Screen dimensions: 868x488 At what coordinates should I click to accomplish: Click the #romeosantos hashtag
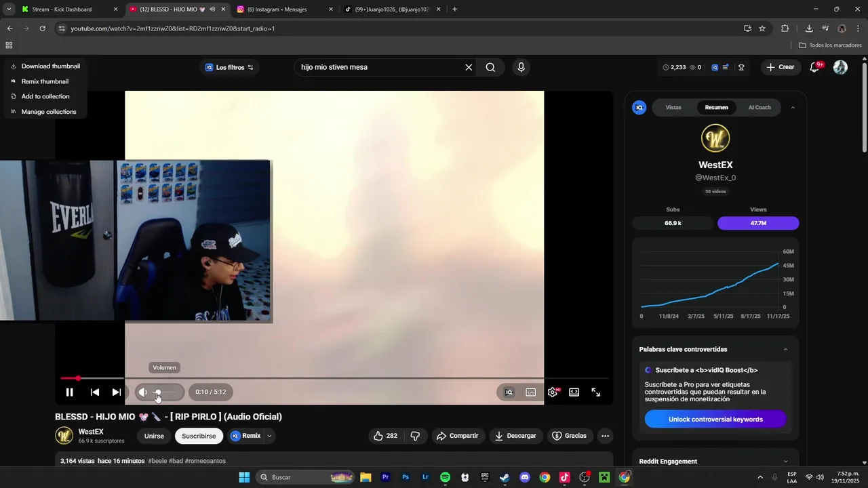pos(205,461)
